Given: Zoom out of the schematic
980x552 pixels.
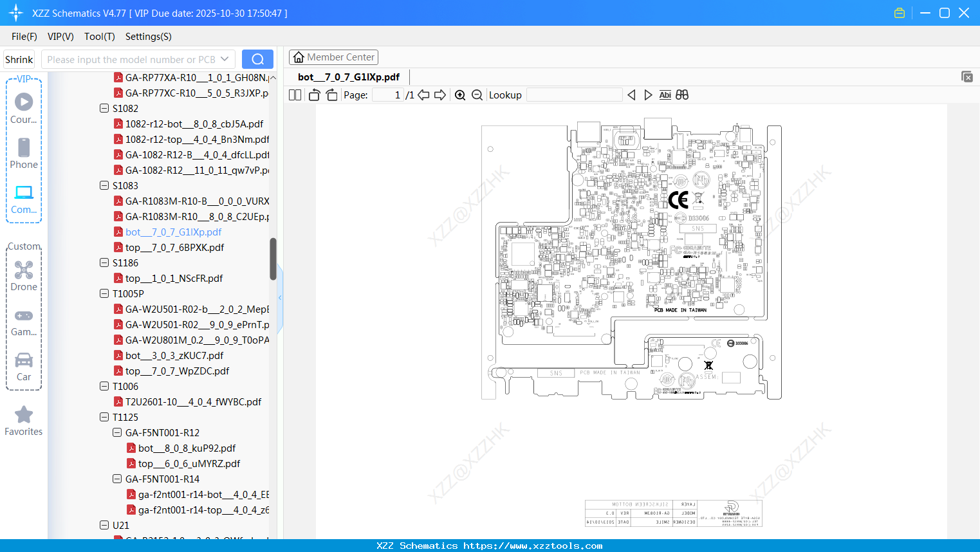Looking at the screenshot, I should [x=477, y=95].
